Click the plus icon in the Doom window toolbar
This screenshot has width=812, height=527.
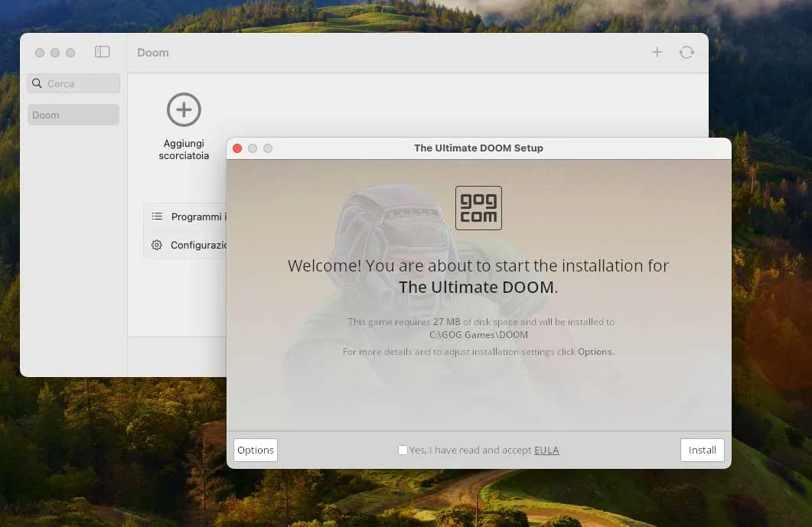click(x=657, y=52)
